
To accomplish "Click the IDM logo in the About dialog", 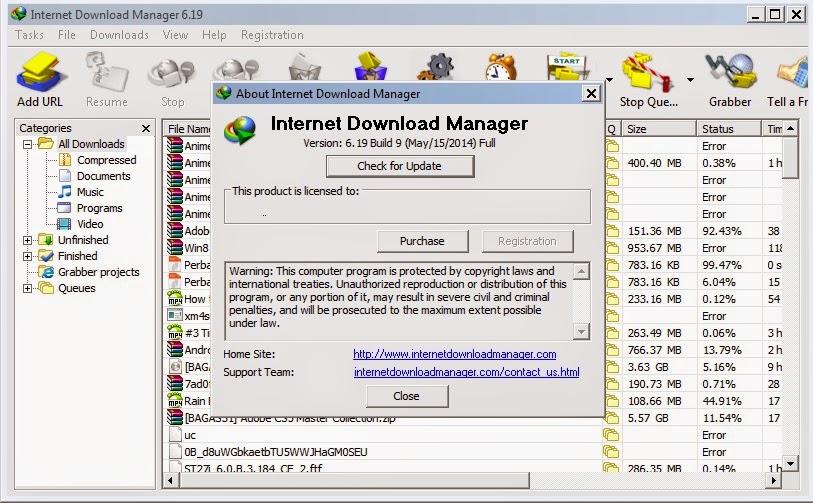I will pos(240,130).
